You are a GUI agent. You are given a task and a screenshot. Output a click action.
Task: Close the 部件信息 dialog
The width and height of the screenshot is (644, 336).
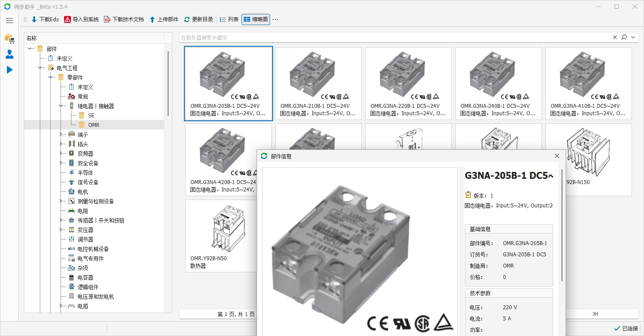[x=557, y=156]
